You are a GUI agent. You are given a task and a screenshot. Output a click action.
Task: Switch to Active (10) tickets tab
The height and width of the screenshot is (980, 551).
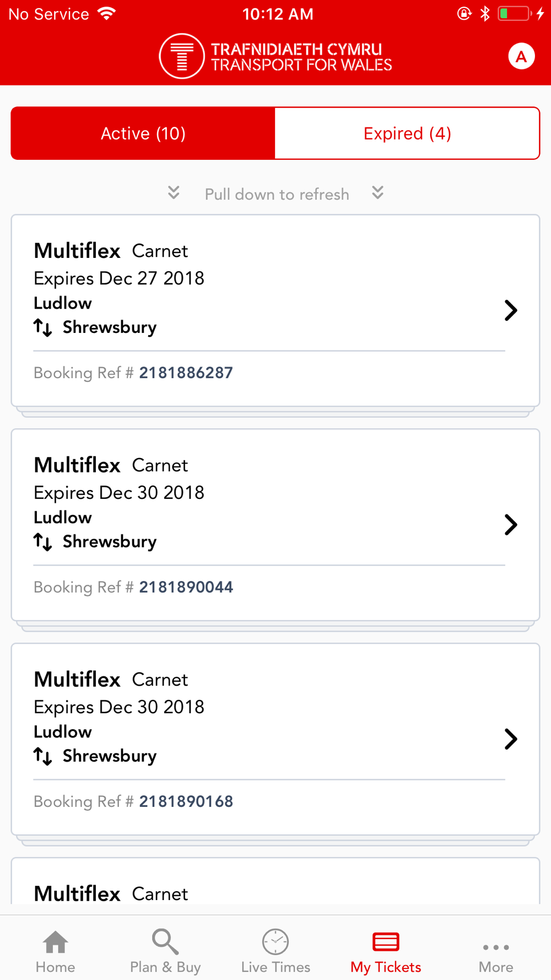coord(143,133)
